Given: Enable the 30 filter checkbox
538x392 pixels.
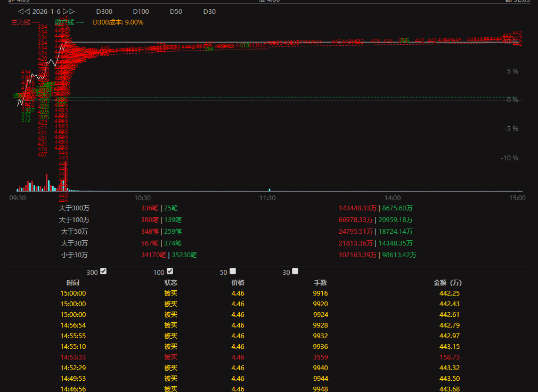Looking at the screenshot, I should coord(296,271).
